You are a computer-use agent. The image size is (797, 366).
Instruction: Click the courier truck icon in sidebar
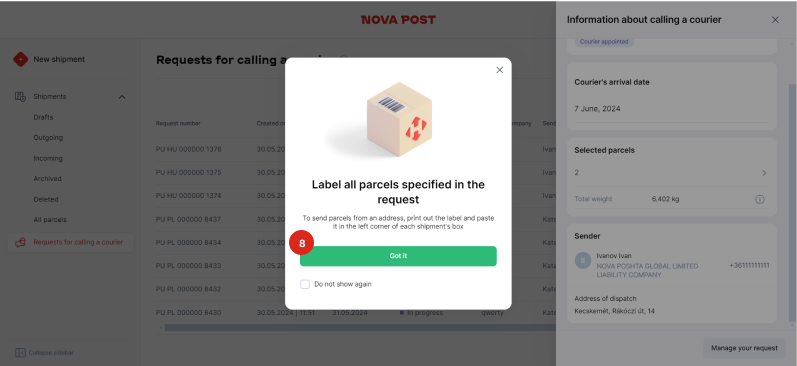(x=20, y=242)
